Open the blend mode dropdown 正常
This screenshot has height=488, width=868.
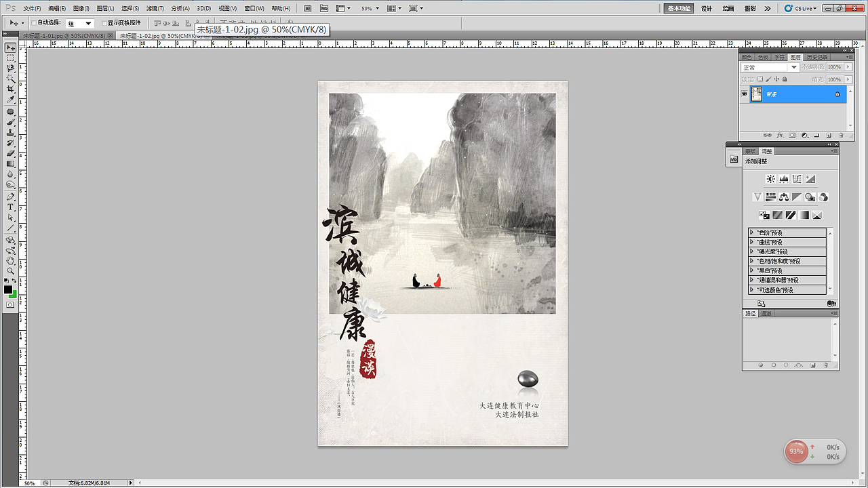[x=770, y=67]
